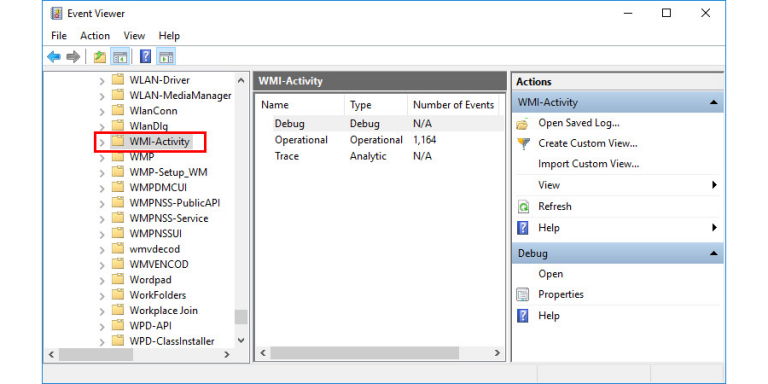
Task: Select the Operational log row
Action: [x=380, y=140]
